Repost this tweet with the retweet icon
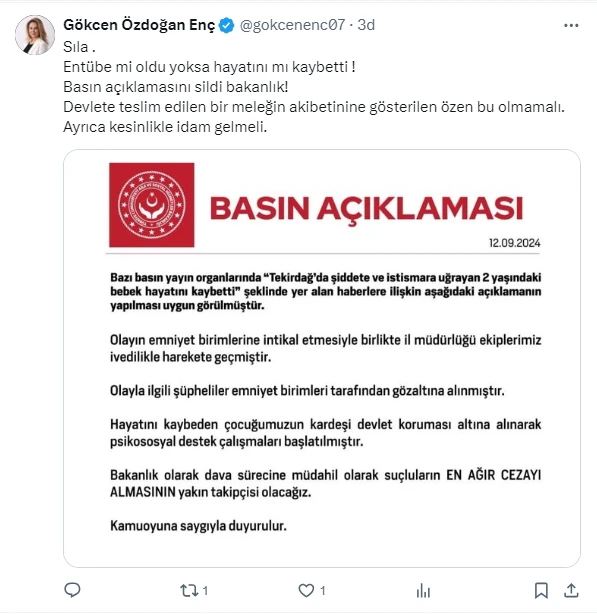The image size is (597, 614). tap(189, 591)
